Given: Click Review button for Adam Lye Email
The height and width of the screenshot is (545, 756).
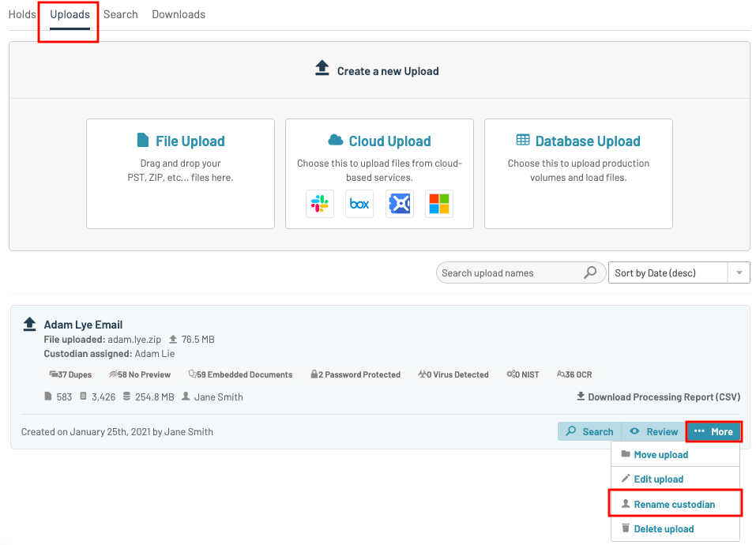Looking at the screenshot, I should click(x=654, y=431).
